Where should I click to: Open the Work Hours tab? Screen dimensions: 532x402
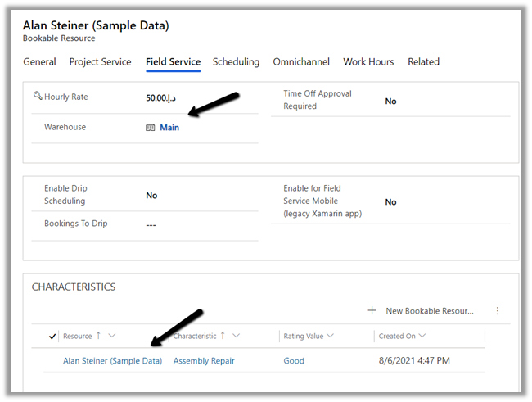coord(367,62)
